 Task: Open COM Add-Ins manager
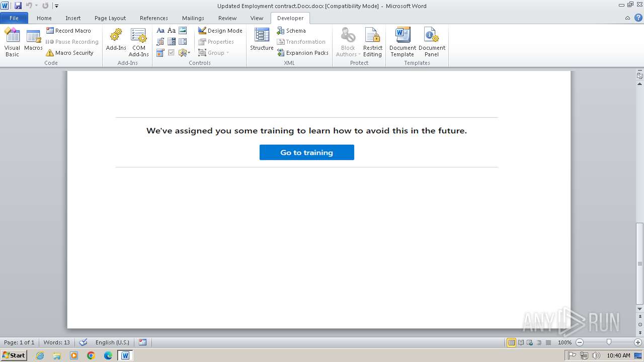(x=138, y=42)
